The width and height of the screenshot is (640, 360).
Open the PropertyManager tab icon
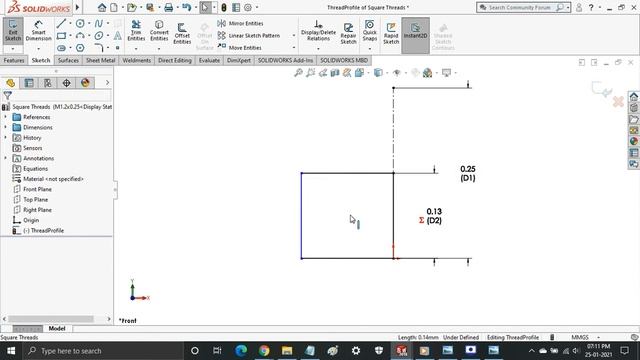coord(29,83)
